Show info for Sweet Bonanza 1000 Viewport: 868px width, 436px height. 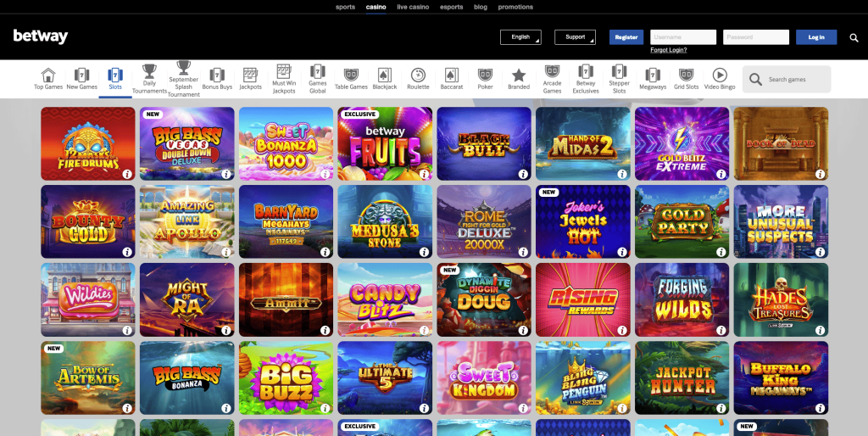tap(325, 174)
